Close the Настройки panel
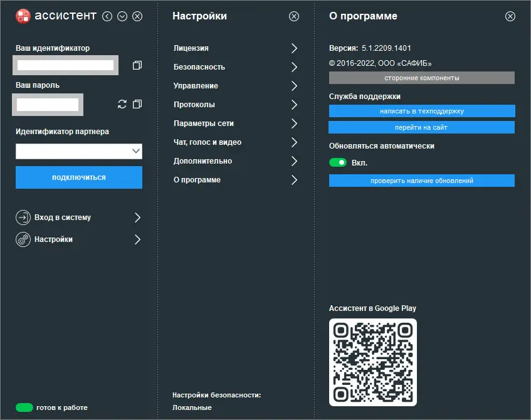This screenshot has width=531, height=420. [294, 17]
